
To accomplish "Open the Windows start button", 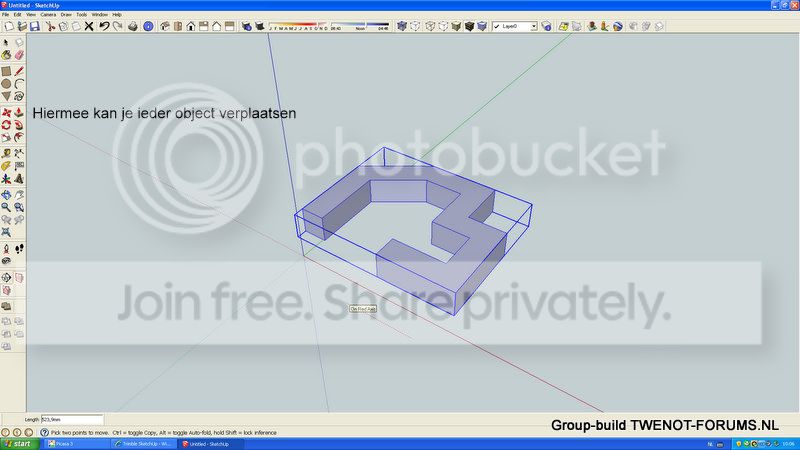I will (19, 444).
